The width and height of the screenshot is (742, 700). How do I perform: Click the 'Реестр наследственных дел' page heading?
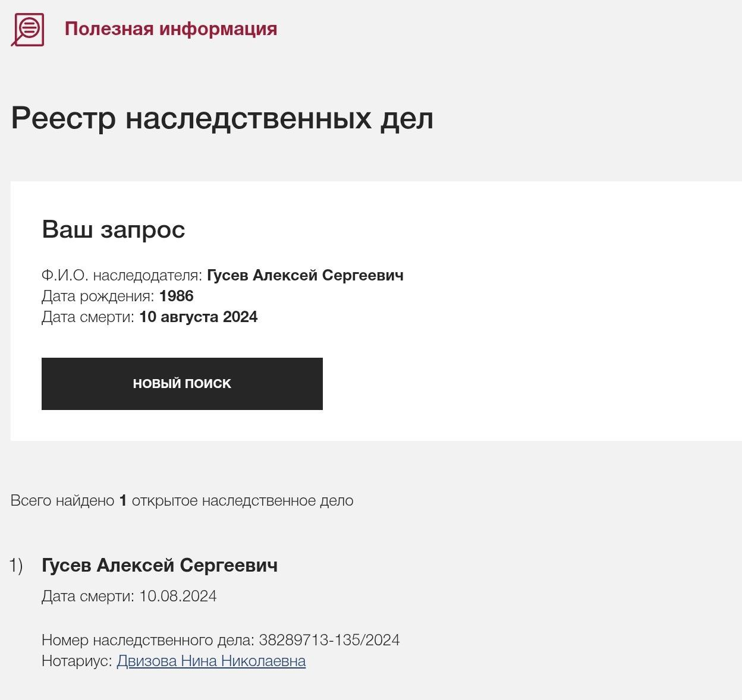pos(222,118)
